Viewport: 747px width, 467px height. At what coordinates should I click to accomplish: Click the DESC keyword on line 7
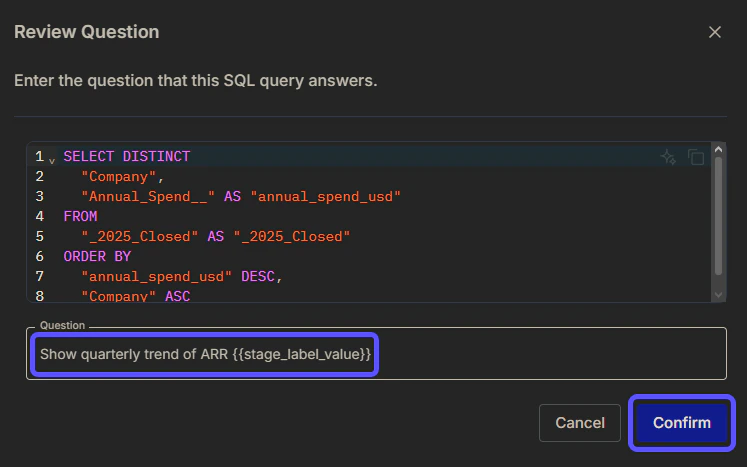tap(258, 276)
